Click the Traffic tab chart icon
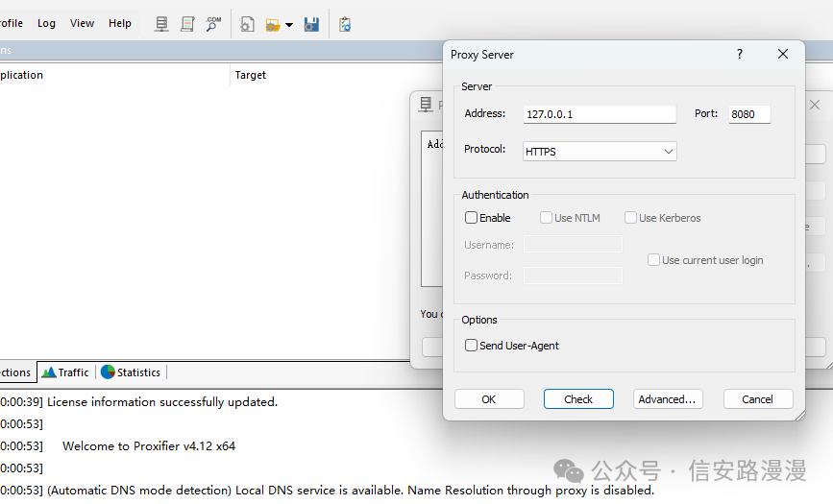Image resolution: width=833 pixels, height=504 pixels. pos(49,372)
